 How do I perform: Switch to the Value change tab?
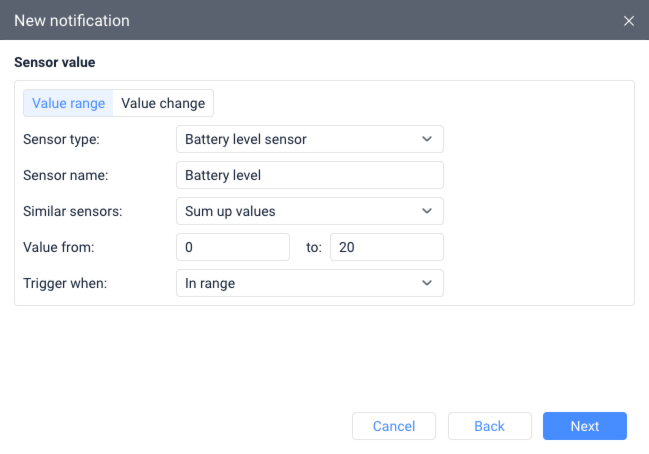[163, 104]
